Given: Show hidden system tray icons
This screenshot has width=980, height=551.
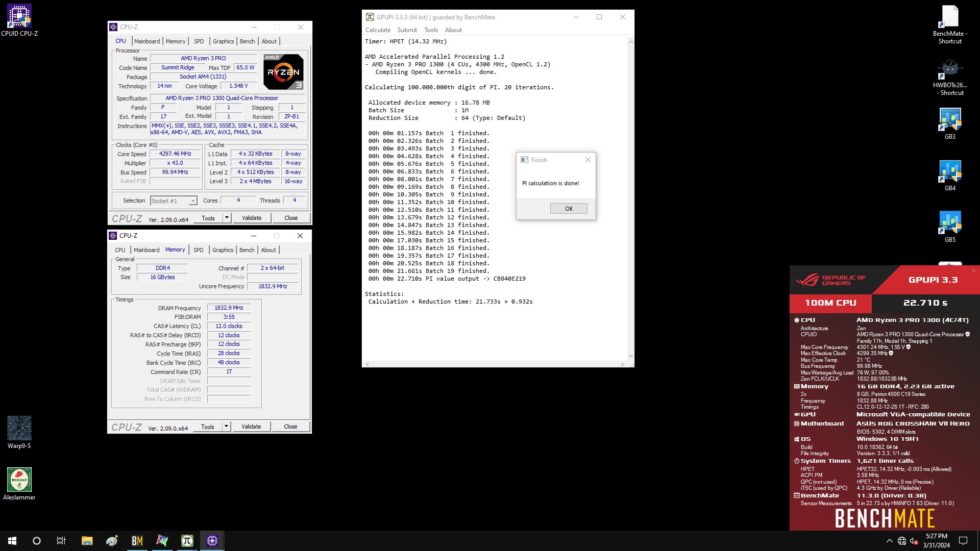Looking at the screenshot, I should [x=890, y=541].
